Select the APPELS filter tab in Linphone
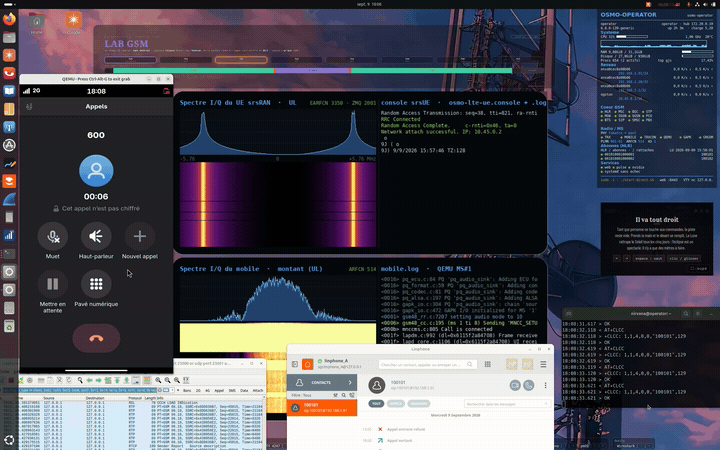Screen dimensions: 720x450 [x=396, y=404]
